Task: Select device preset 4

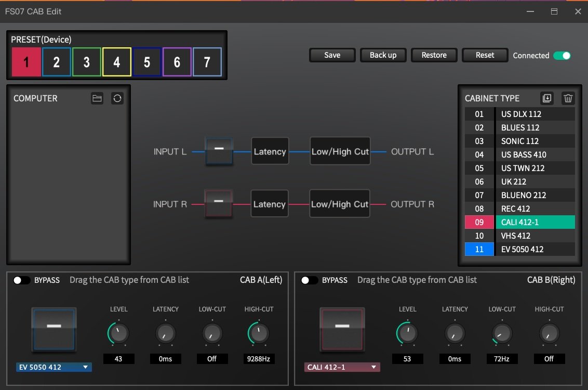Action: click(x=117, y=62)
